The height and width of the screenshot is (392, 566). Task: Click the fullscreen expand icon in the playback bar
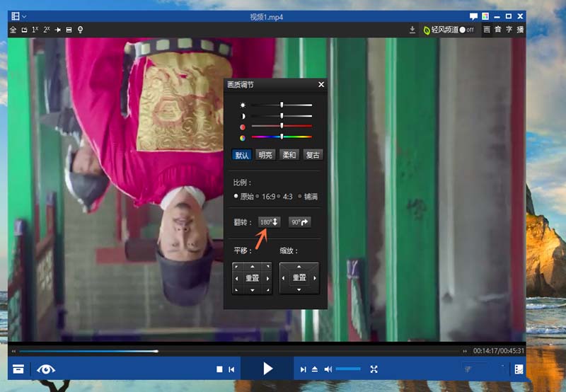tap(374, 369)
